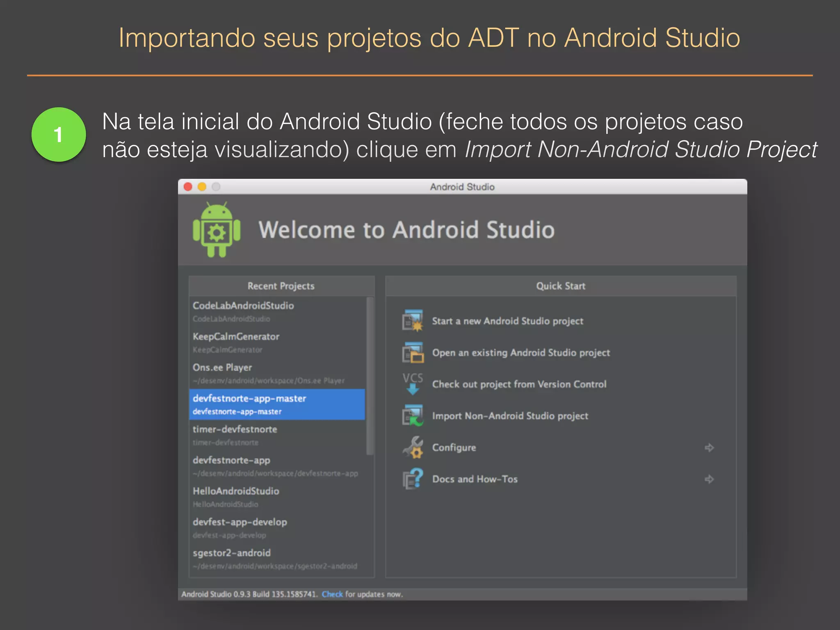840x630 pixels.
Task: Open recent project devfest-app-develop
Action: pyautogui.click(x=277, y=528)
